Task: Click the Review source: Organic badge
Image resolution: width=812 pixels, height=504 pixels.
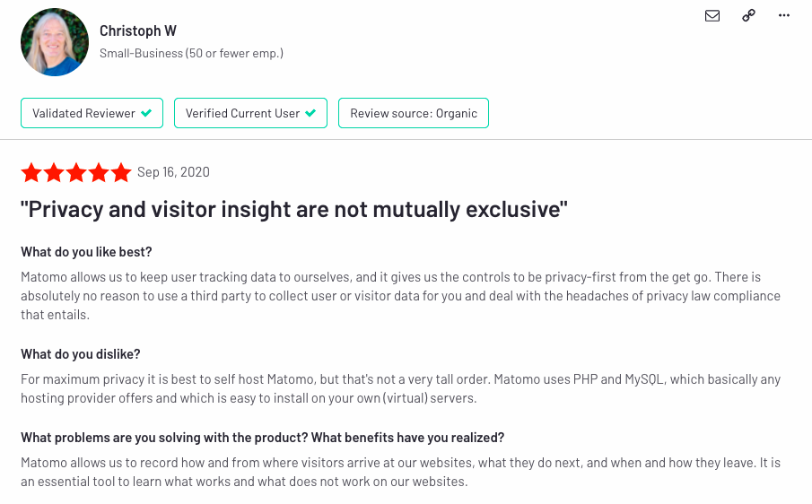Action: [414, 113]
